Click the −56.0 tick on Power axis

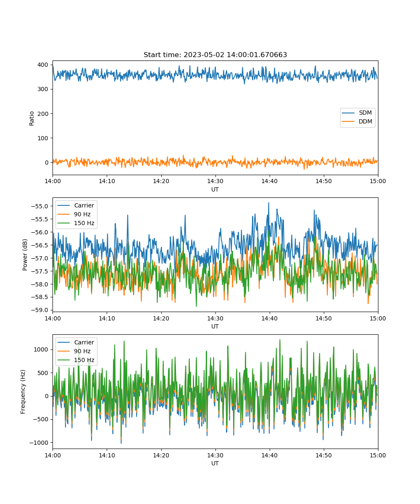point(40,232)
